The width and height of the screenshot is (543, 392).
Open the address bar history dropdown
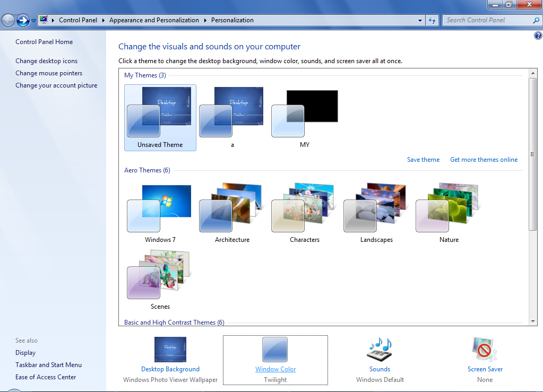tap(420, 20)
